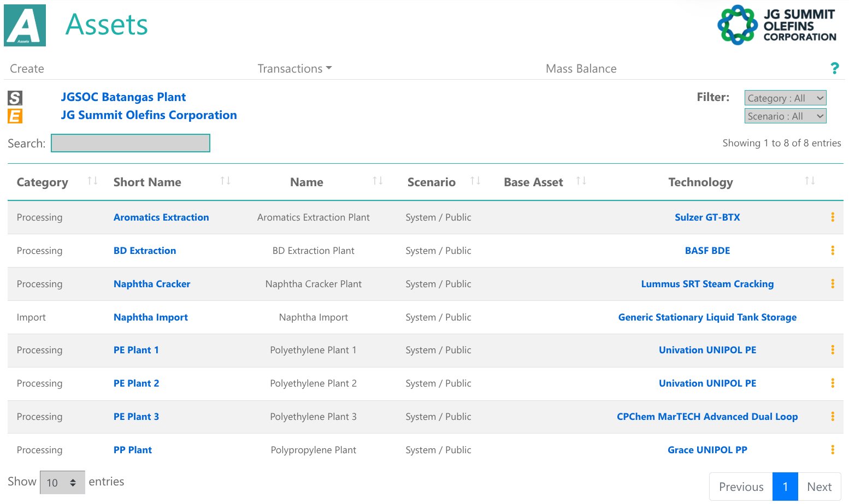Click the Next pagination button
849x504 pixels.
pyautogui.click(x=819, y=487)
